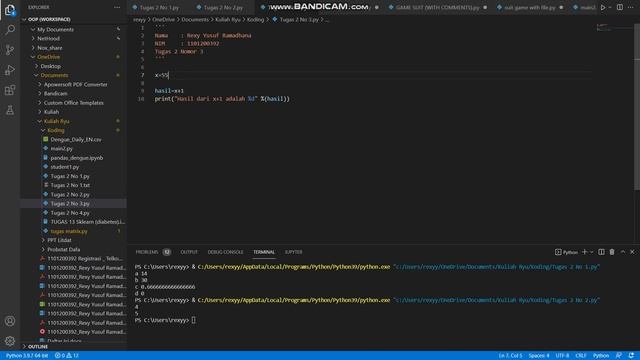Screen dimensions: 640x360
Task: Click the Run Python File play icon
Action: tap(603, 7)
